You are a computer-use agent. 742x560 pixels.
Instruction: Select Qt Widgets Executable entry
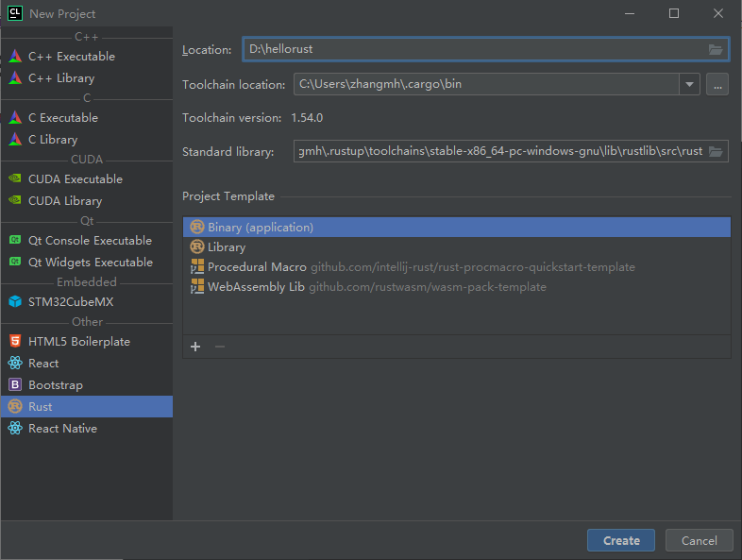click(x=87, y=263)
